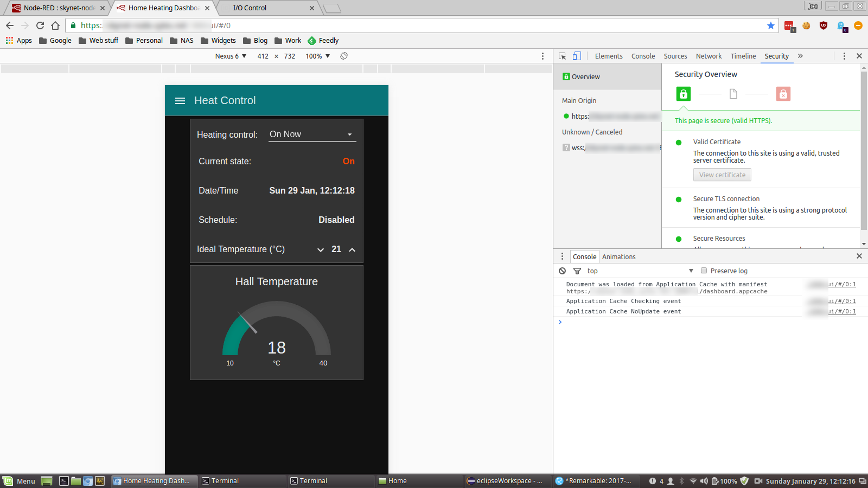The width and height of the screenshot is (868, 488).
Task: Enable the Preserve log checkbox
Action: tap(704, 271)
